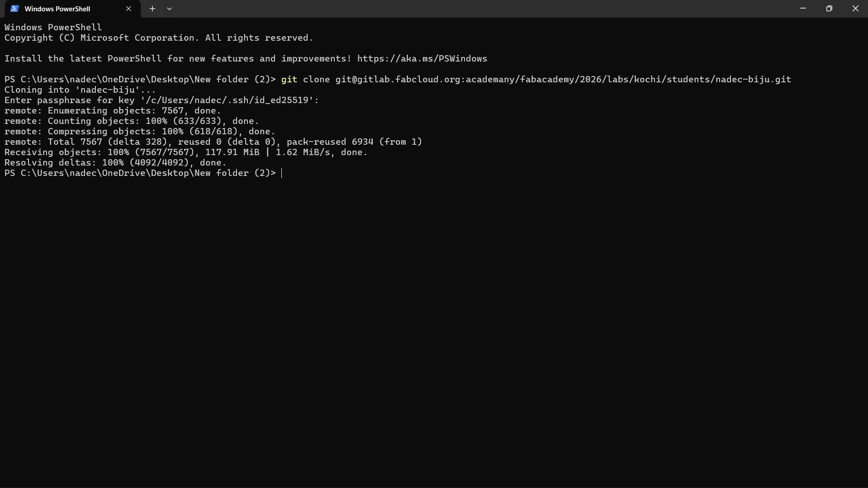Click the 'Receiving objects: 100%' progress line
The image size is (868, 488).
point(185,152)
